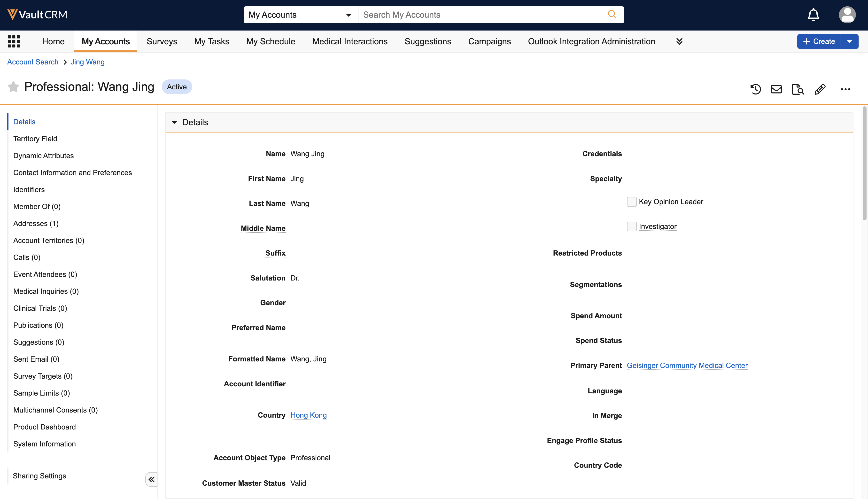This screenshot has width=868, height=499.
Task: Click the pencil edit icon
Action: [820, 89]
